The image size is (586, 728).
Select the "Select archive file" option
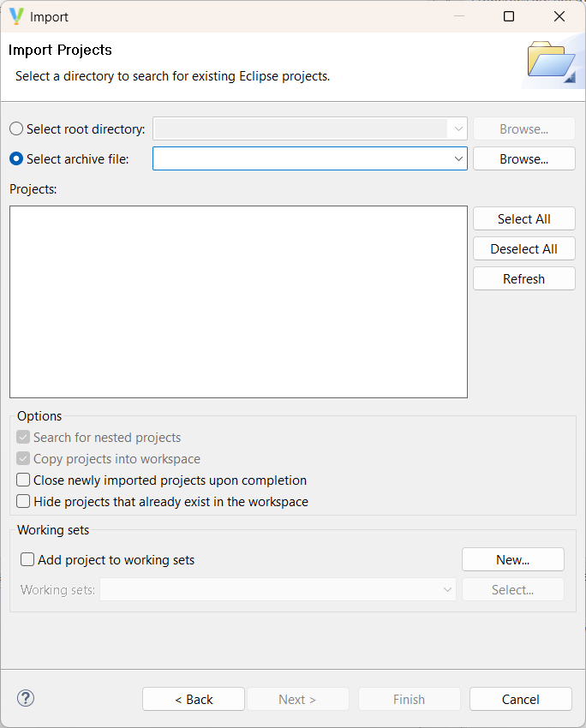pyautogui.click(x=15, y=158)
